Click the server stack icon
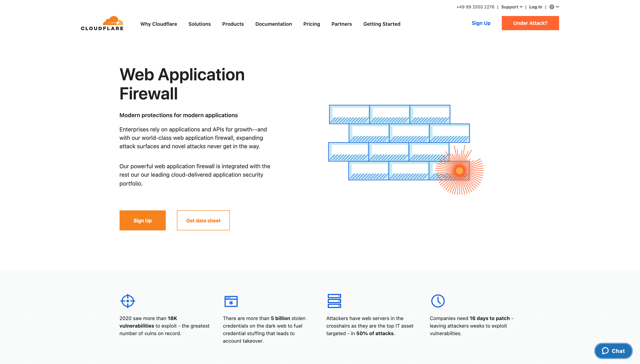This screenshot has height=364, width=640. [x=334, y=301]
